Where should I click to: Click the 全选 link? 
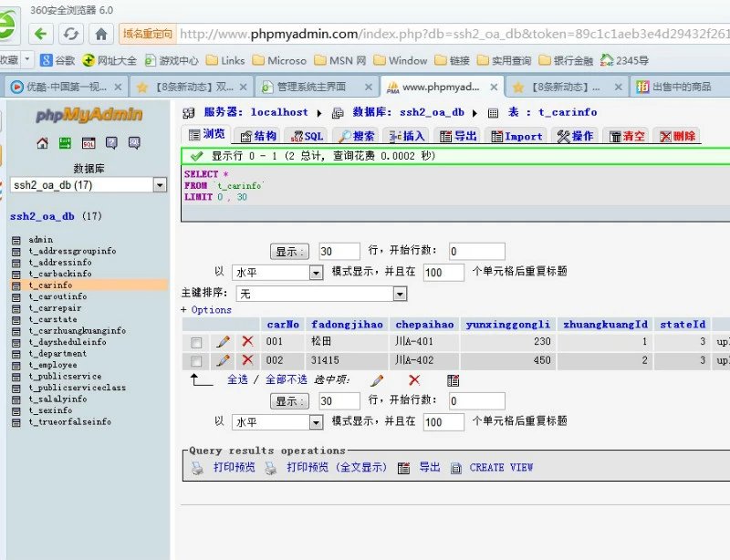point(237,379)
